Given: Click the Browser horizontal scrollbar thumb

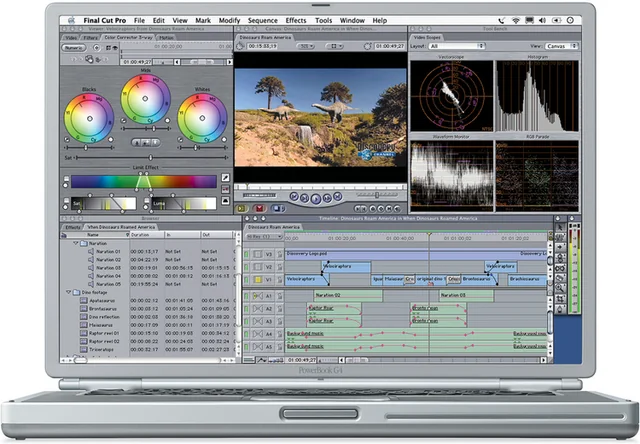Looking at the screenshot, I should (x=81, y=360).
